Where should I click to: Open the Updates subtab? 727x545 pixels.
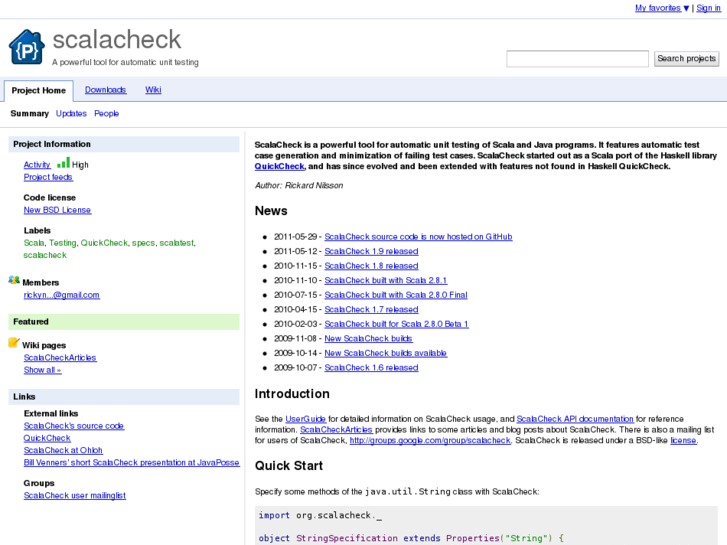(71, 114)
